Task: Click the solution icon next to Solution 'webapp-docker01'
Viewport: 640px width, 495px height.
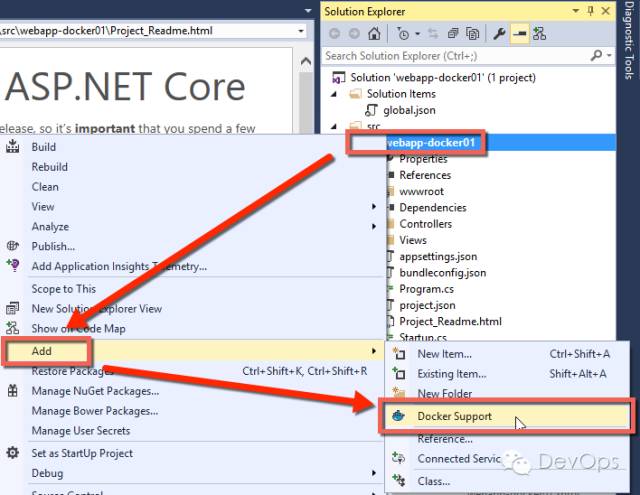Action: (x=338, y=78)
